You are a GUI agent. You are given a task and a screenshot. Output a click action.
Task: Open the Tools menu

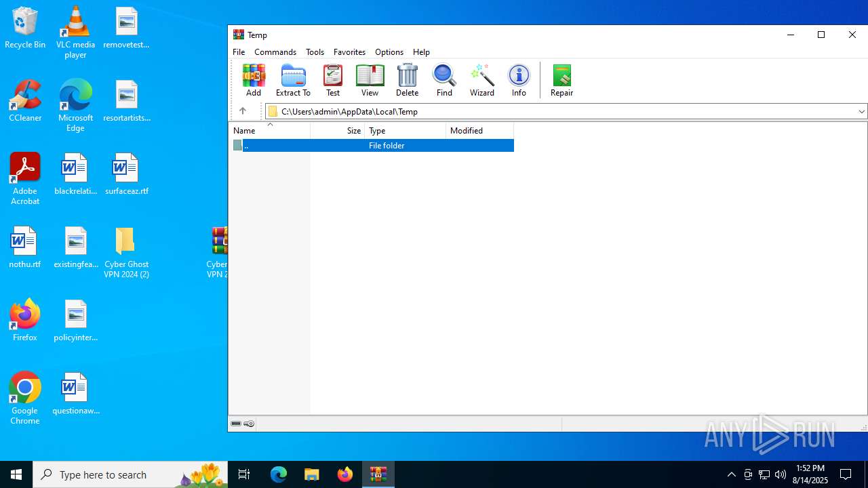pos(315,52)
